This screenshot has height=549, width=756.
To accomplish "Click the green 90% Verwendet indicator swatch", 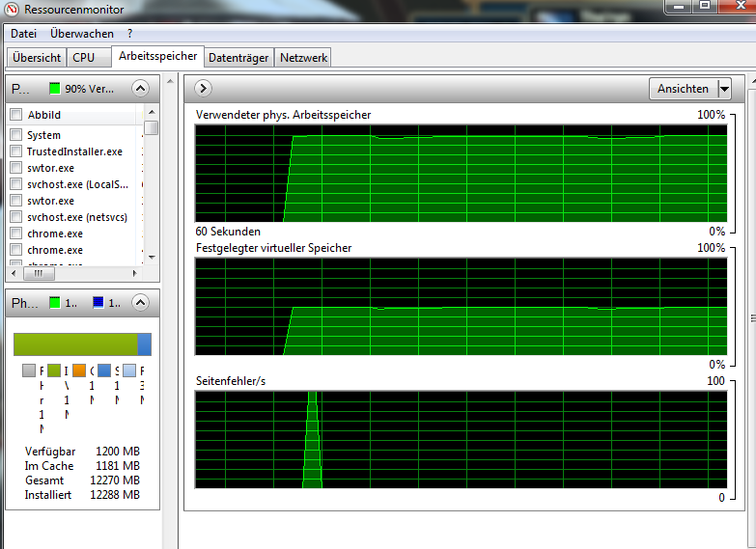I will click(55, 89).
